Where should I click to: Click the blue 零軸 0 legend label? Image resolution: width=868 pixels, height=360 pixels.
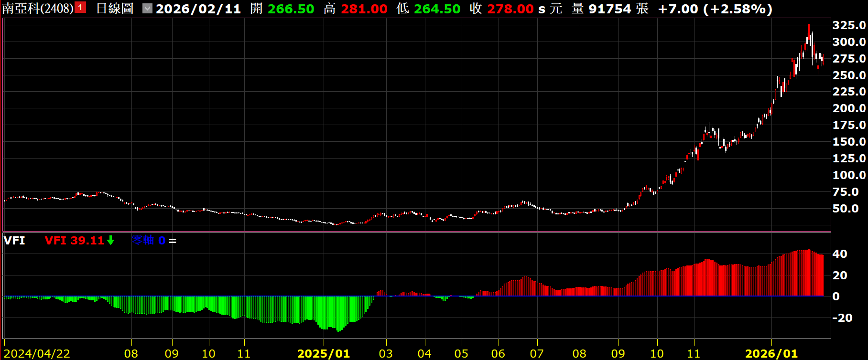point(148,241)
